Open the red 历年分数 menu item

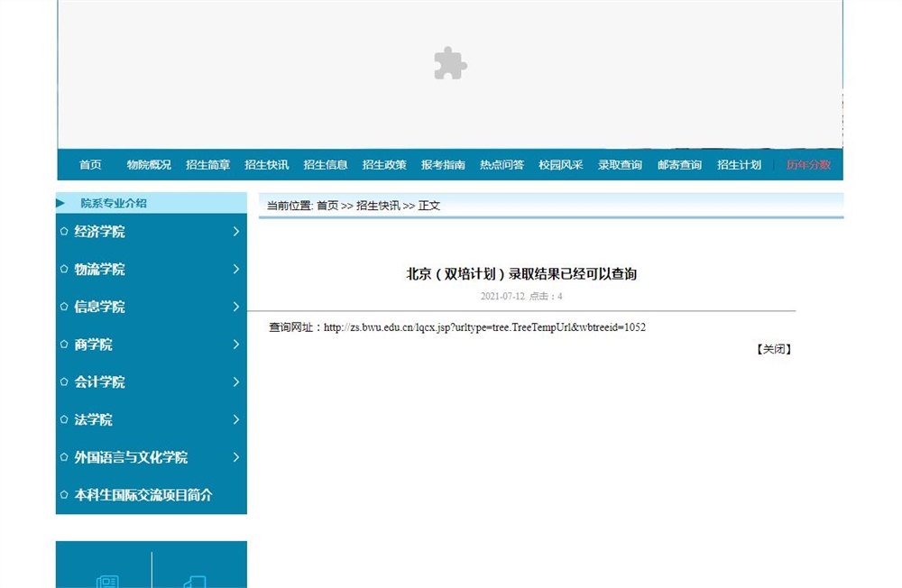pyautogui.click(x=808, y=165)
